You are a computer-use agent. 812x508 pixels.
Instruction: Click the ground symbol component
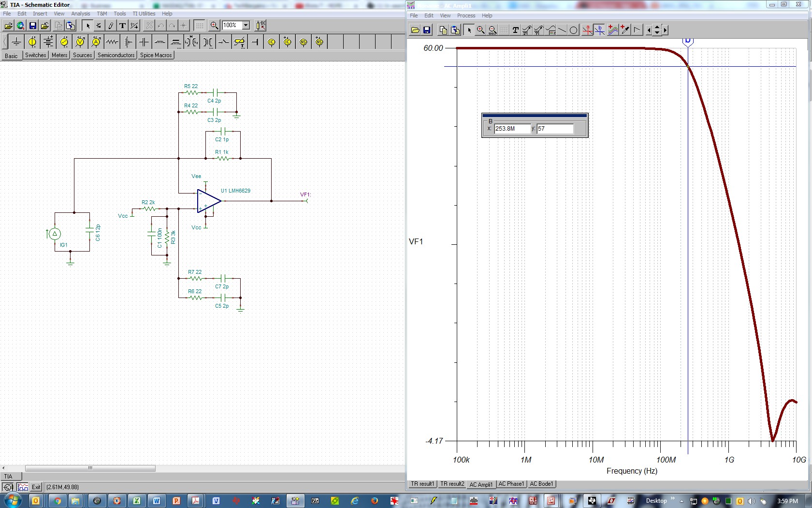tap(16, 42)
